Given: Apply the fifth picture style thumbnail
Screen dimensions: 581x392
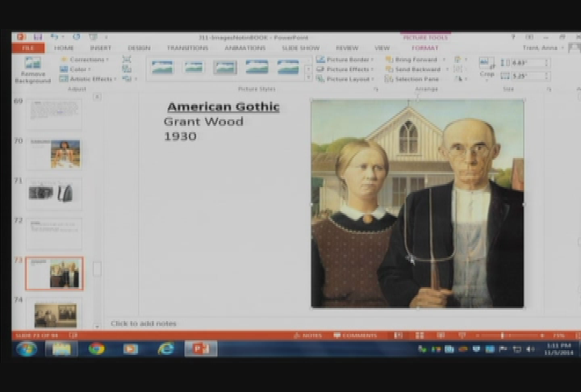Looking at the screenshot, I should (288, 68).
